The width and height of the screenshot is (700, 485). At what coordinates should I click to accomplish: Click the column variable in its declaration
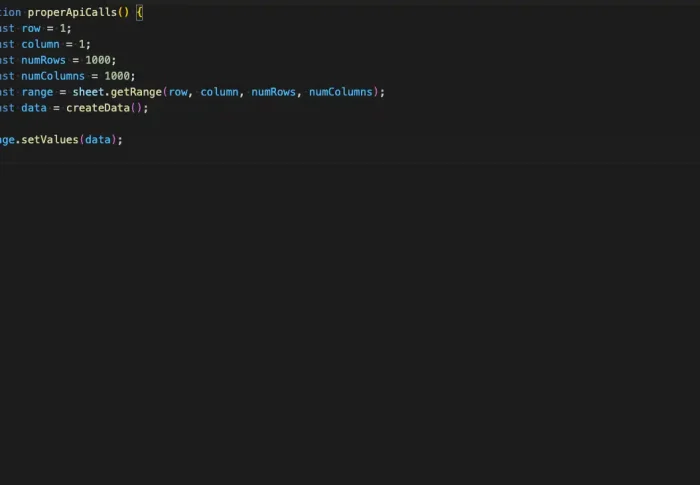(41, 44)
